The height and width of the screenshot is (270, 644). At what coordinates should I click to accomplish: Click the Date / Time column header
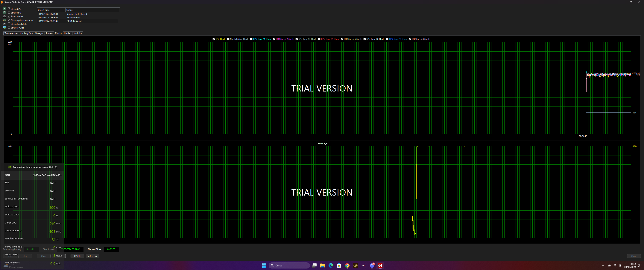(51, 10)
